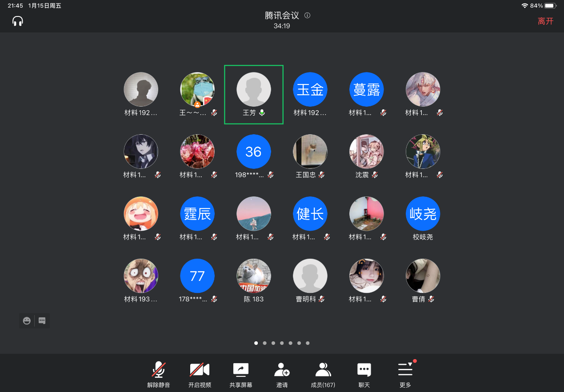
Task: Jump to the second participant page dot
Action: pos(264,343)
